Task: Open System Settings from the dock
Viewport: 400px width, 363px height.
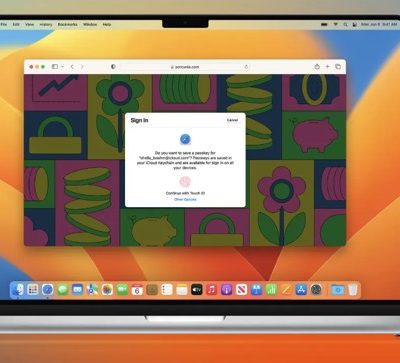Action: (316, 290)
